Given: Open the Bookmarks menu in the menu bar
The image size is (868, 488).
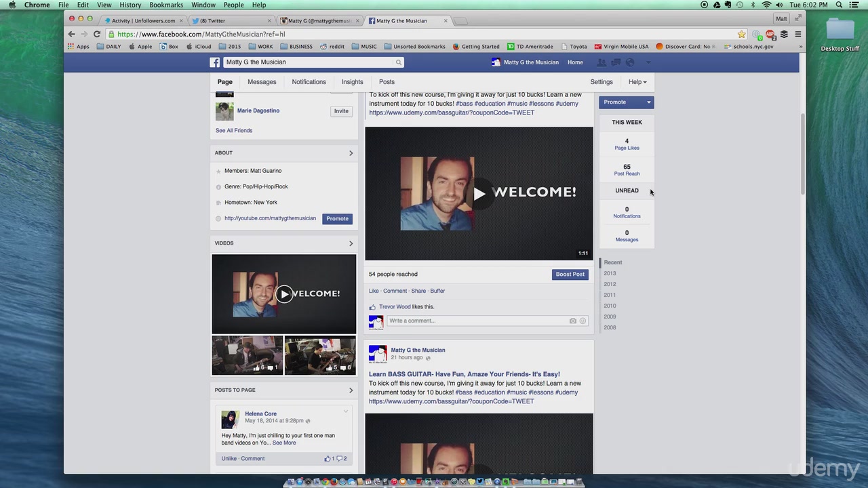Looking at the screenshot, I should click(x=166, y=5).
